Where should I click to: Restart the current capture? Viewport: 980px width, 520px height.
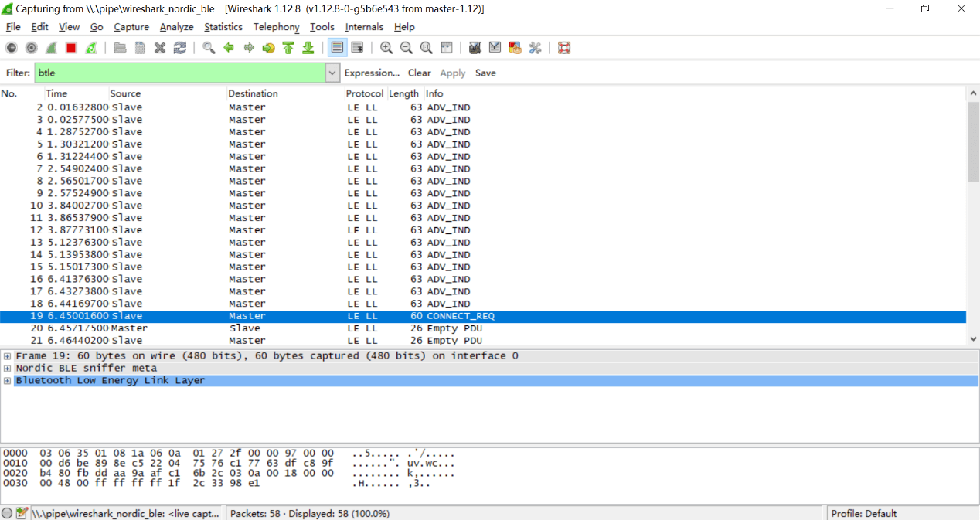[91, 48]
